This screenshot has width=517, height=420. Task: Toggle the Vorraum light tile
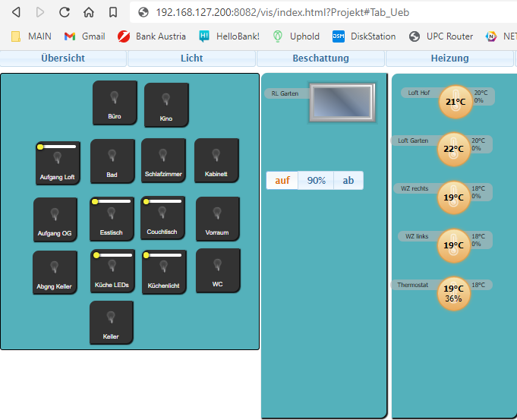[218, 219]
